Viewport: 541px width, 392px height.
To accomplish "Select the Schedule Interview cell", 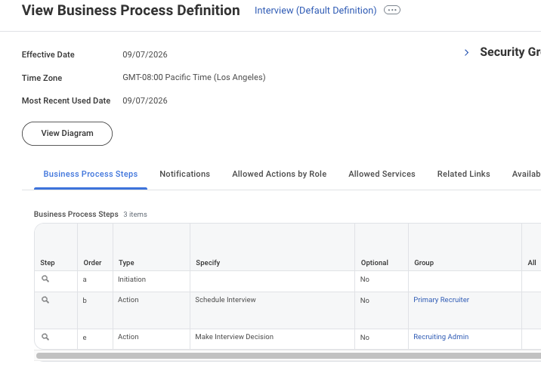I will 272,310.
